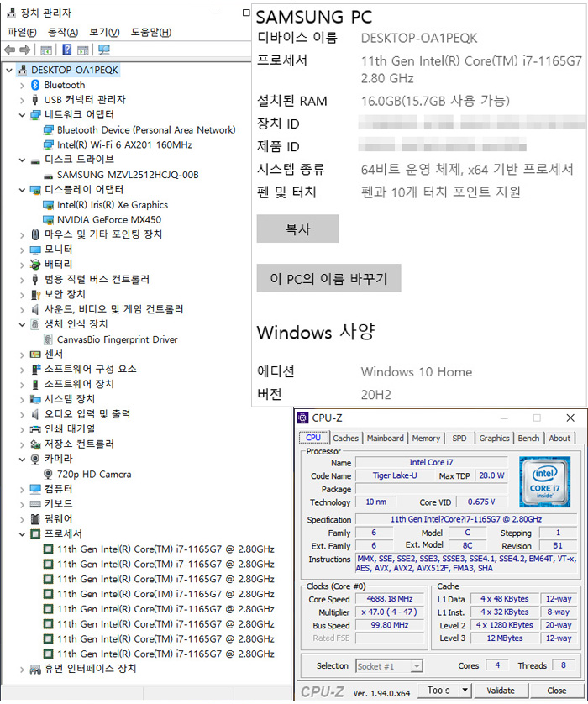The image size is (588, 704).
Task: Click the 펌웨어 firmware category icon
Action: tap(35, 519)
